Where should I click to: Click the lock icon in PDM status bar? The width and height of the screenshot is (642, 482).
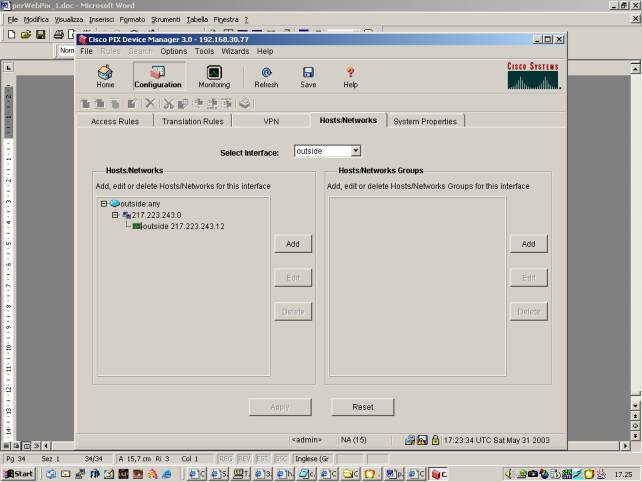coord(435,440)
